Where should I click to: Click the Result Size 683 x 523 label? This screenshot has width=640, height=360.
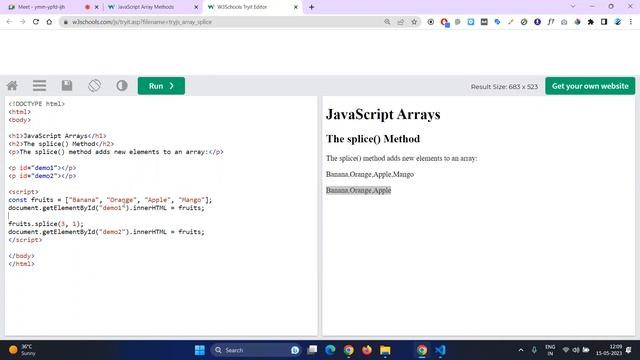504,87
